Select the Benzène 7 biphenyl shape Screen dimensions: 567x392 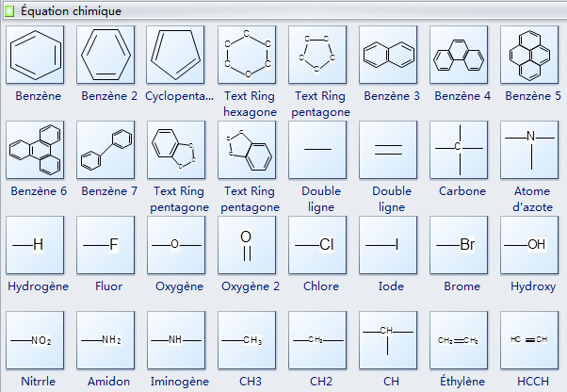105,150
